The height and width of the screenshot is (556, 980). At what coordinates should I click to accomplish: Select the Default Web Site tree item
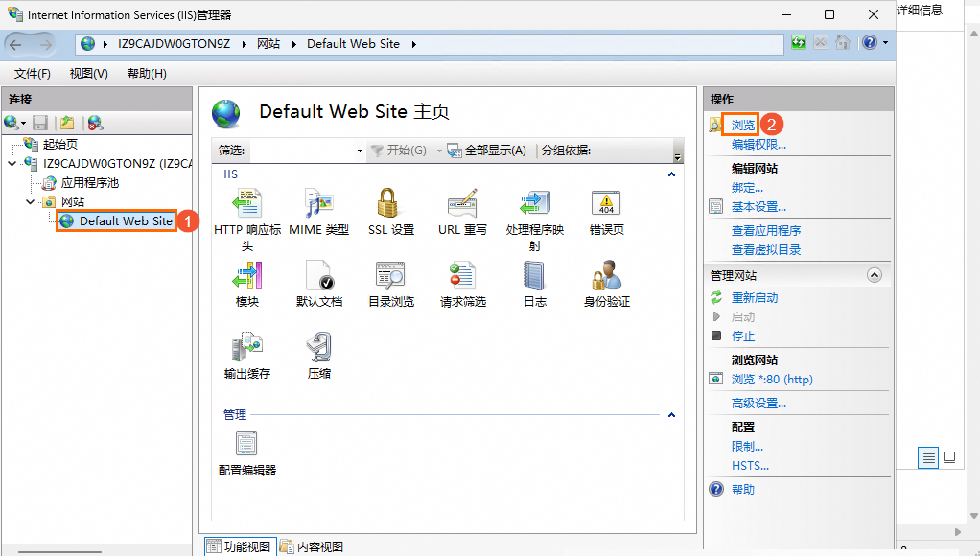126,221
